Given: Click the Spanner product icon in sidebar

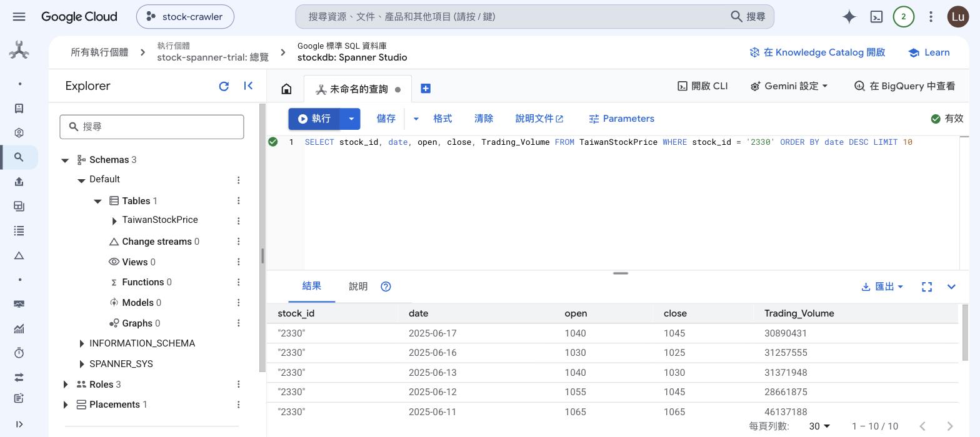Looking at the screenshot, I should (x=19, y=50).
